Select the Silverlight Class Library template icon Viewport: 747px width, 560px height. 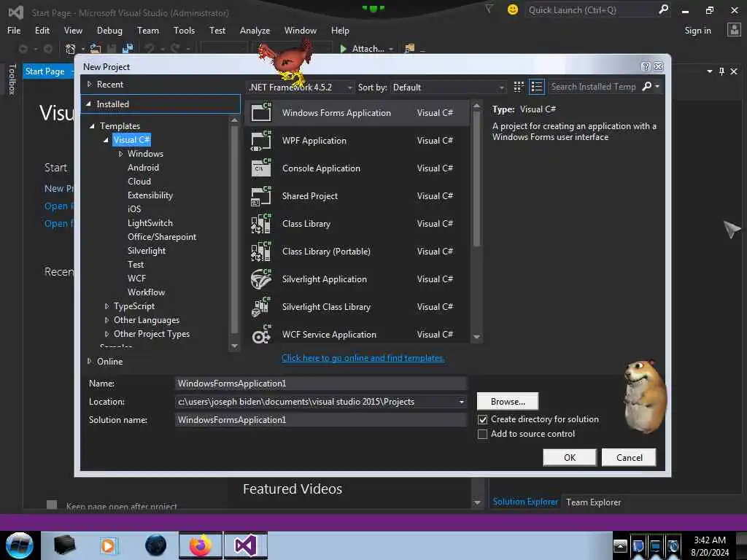(x=261, y=307)
